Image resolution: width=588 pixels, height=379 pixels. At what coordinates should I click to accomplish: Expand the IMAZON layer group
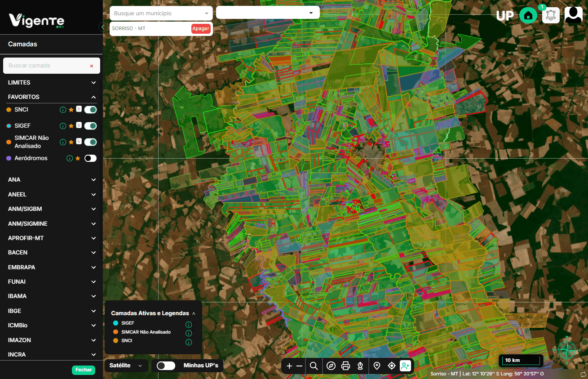pyautogui.click(x=51, y=340)
